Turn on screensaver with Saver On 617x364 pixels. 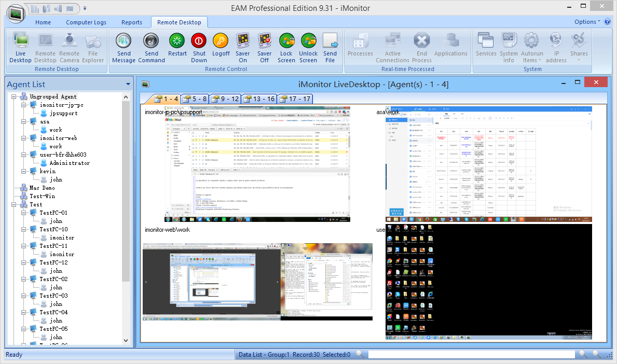pos(242,48)
